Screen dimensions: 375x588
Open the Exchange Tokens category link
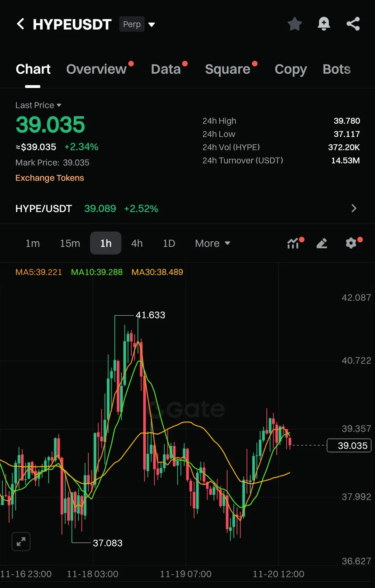(x=50, y=178)
